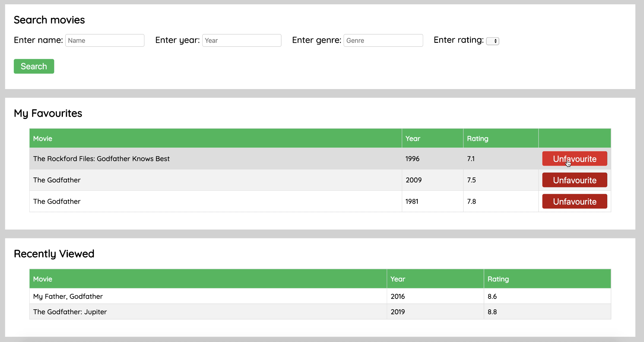The width and height of the screenshot is (644, 342).
Task: Select The Godfather 1981 row title
Action: (x=57, y=201)
